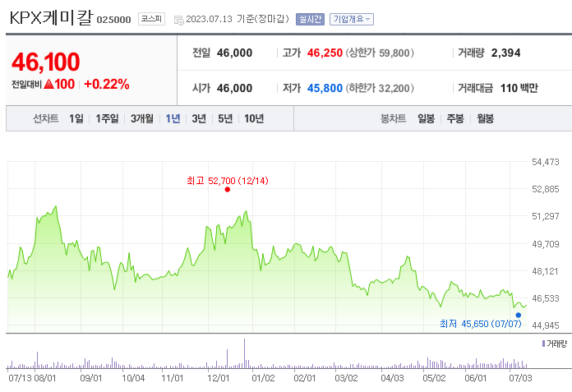The width and height of the screenshot is (572, 392).
Task: Click the current price 46,100
Action: (x=45, y=62)
